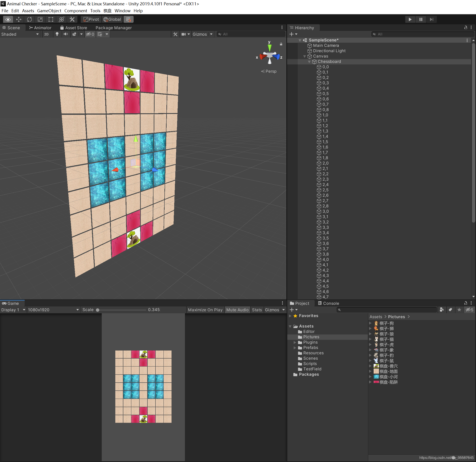Collapse the Chessboard hierarchy item
Image resolution: width=476 pixels, height=462 pixels.
point(309,62)
